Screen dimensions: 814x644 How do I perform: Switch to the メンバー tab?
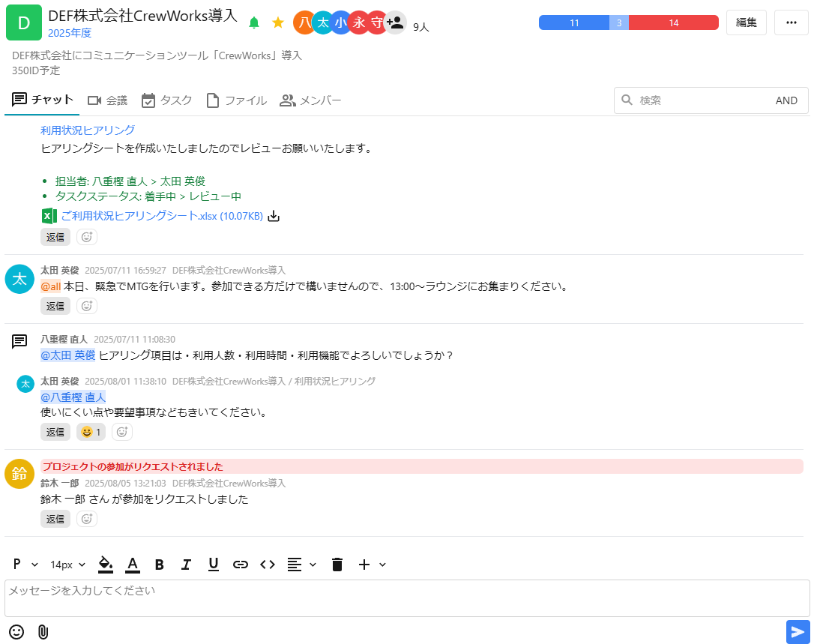click(310, 100)
